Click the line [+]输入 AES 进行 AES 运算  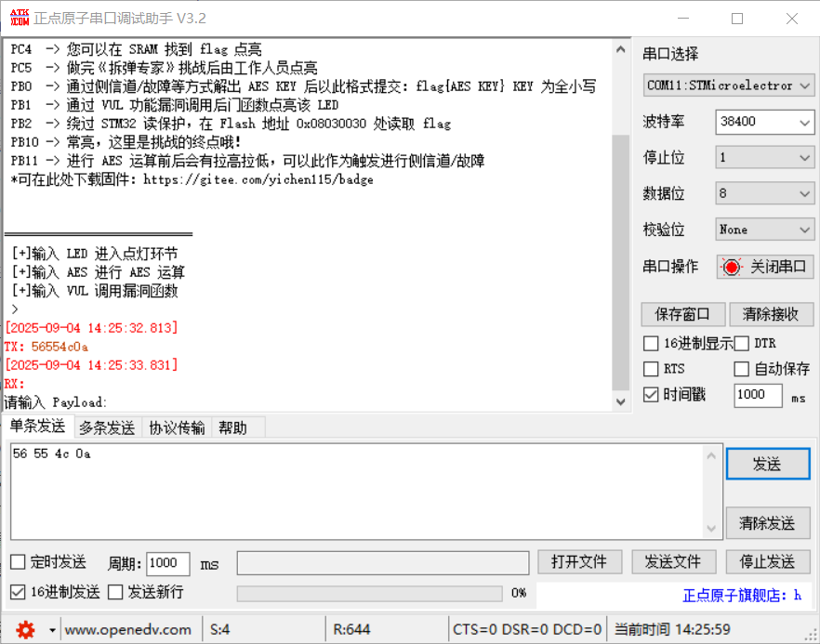coord(98,272)
